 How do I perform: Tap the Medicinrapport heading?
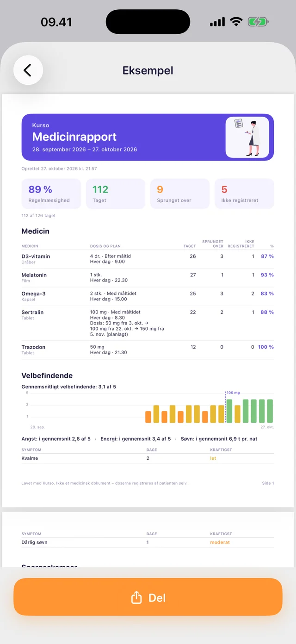click(x=74, y=137)
